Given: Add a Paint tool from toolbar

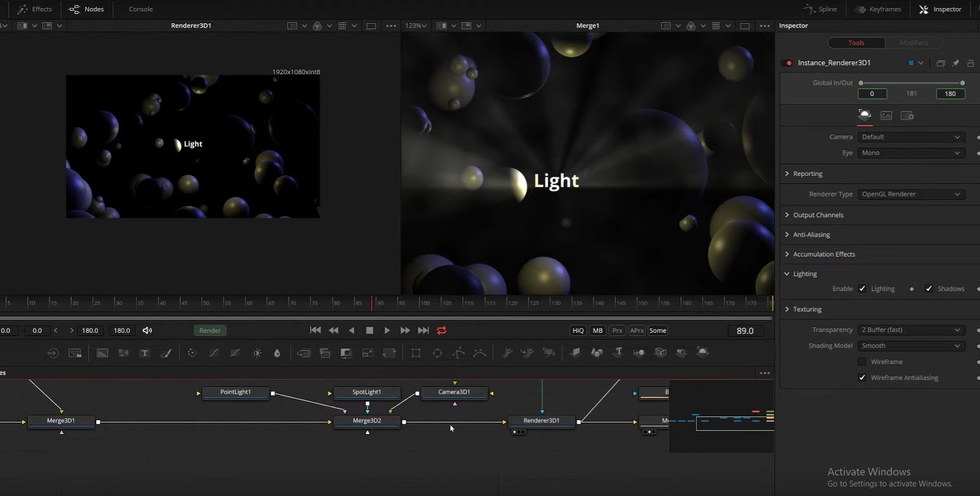Looking at the screenshot, I should (166, 353).
